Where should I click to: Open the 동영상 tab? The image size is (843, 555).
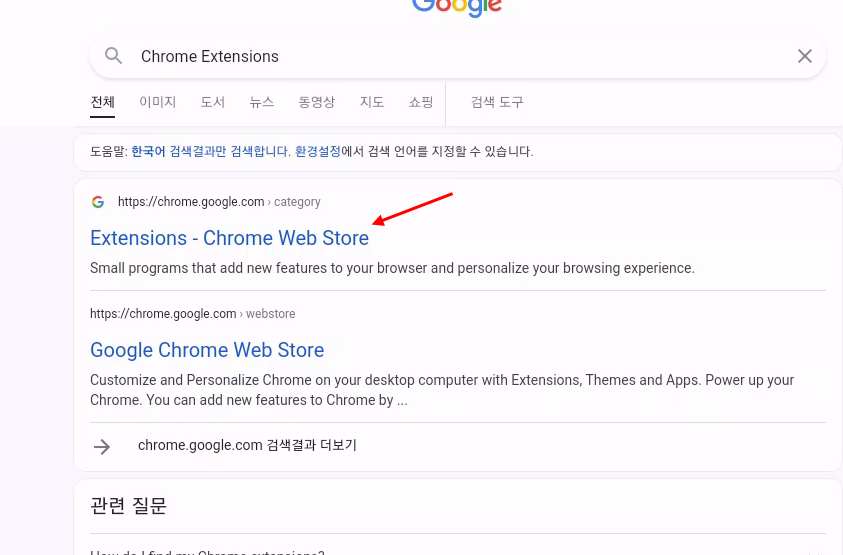(317, 102)
